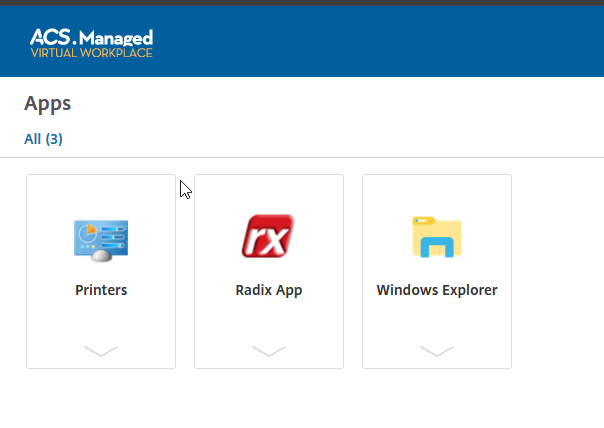Expand details chevron under Windows Explorer
The image size is (604, 428).
436,350
